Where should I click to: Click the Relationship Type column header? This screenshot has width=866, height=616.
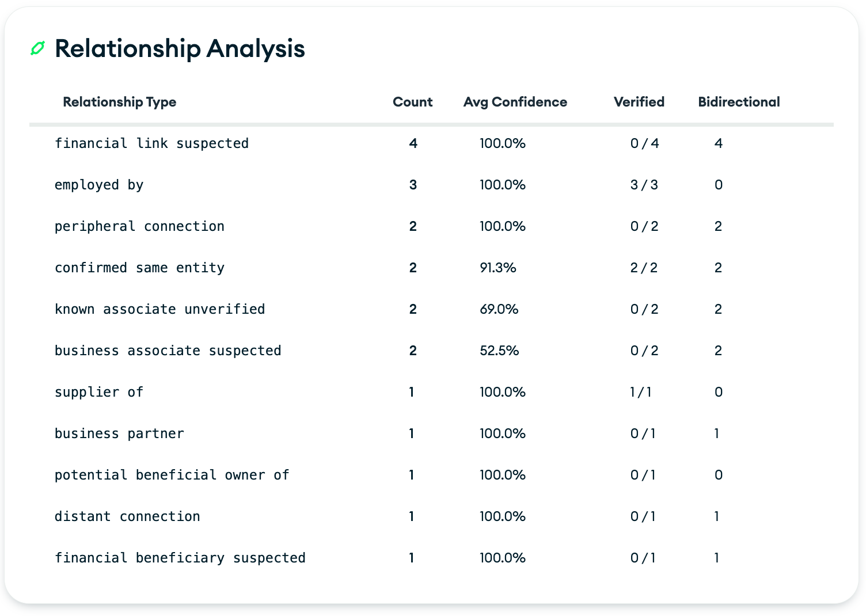(x=119, y=102)
